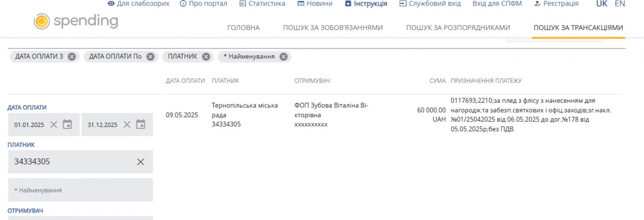The height and width of the screenshot is (220, 644).
Task: Clear the 31.12.2025 end date
Action: [127, 125]
